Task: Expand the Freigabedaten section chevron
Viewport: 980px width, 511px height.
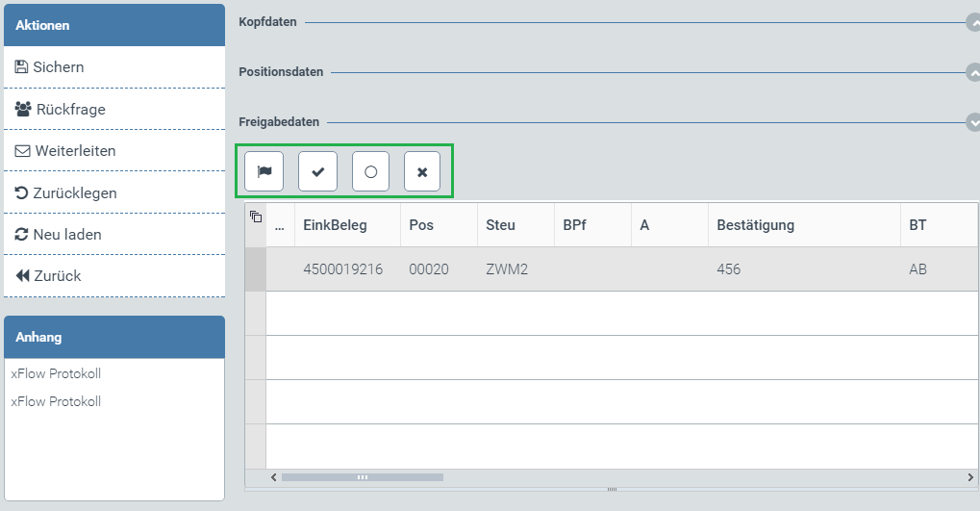Action: (972, 122)
